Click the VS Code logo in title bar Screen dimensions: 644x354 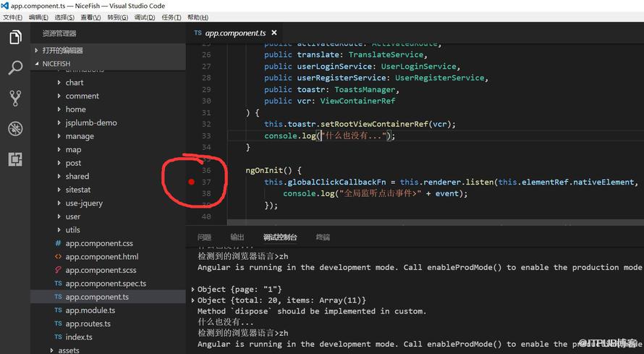pos(4,6)
